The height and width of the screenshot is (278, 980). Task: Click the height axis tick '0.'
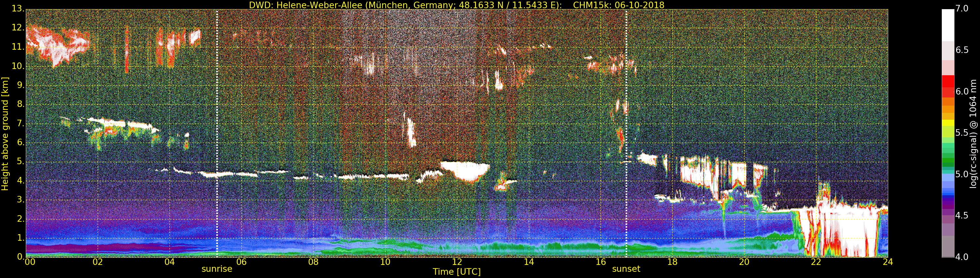click(20, 257)
